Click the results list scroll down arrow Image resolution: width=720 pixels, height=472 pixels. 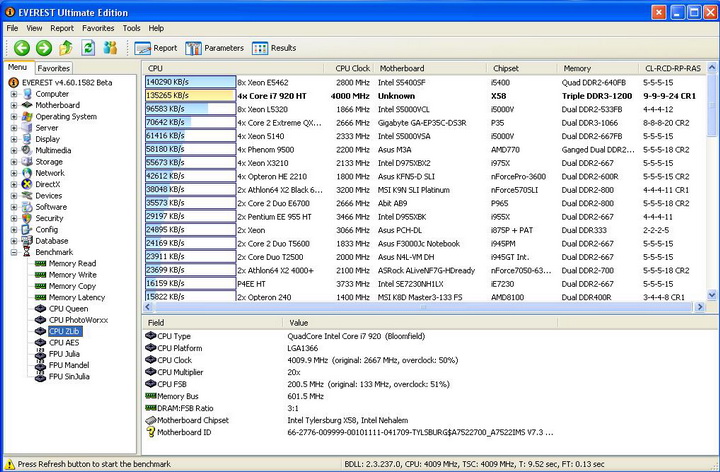pyautogui.click(x=712, y=295)
